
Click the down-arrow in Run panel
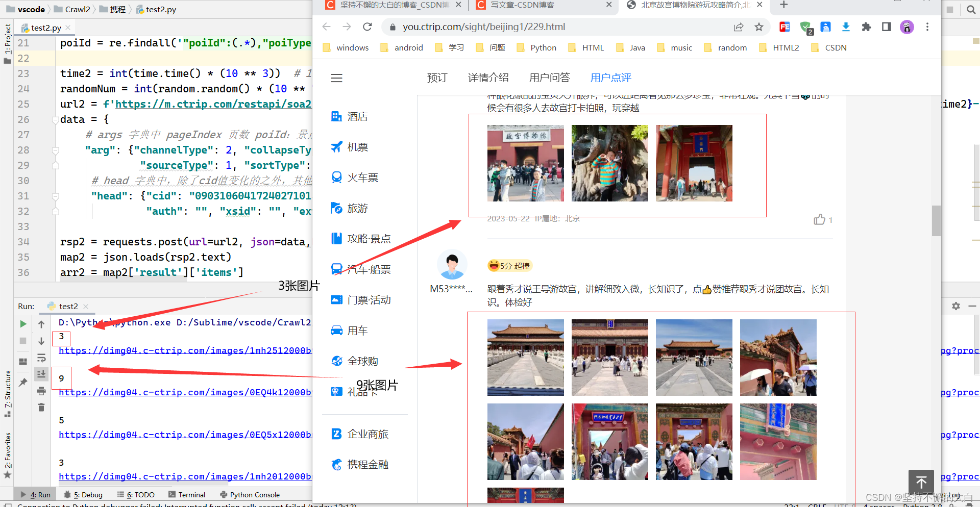click(41, 341)
